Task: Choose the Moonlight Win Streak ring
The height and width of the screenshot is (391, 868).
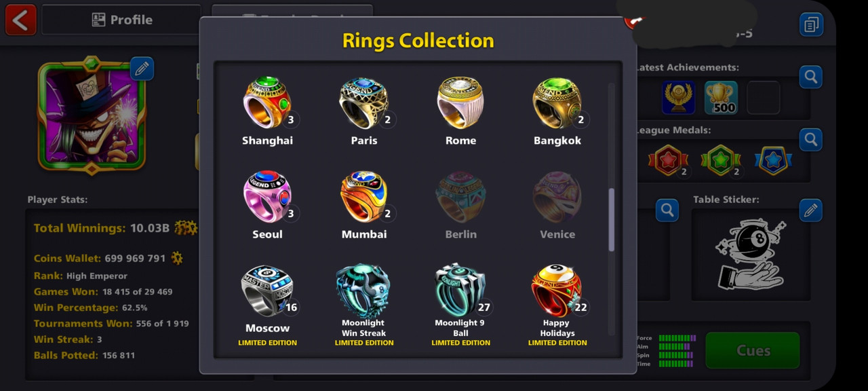Action: pos(364,291)
